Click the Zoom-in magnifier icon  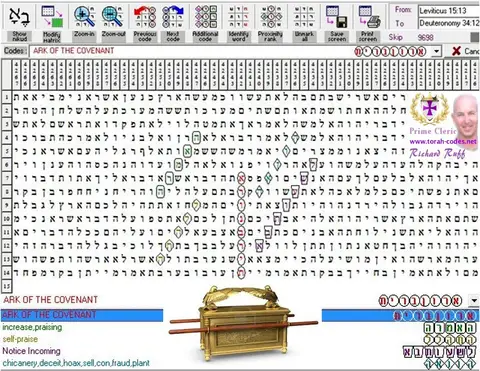(x=84, y=16)
